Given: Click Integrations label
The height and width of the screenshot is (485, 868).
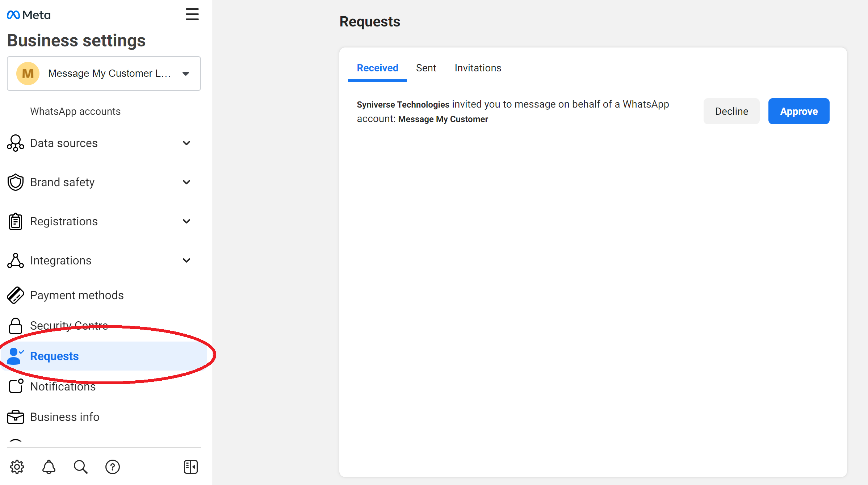Looking at the screenshot, I should tap(60, 260).
